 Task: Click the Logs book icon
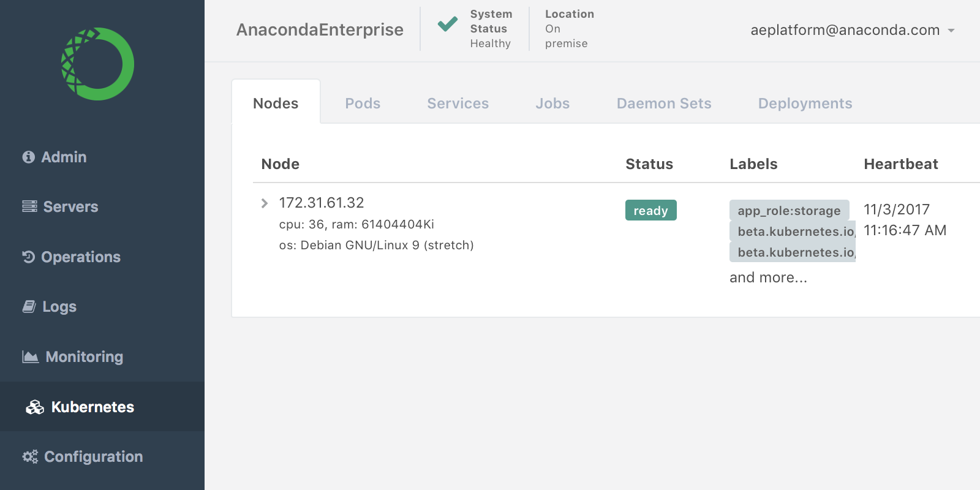(x=29, y=306)
